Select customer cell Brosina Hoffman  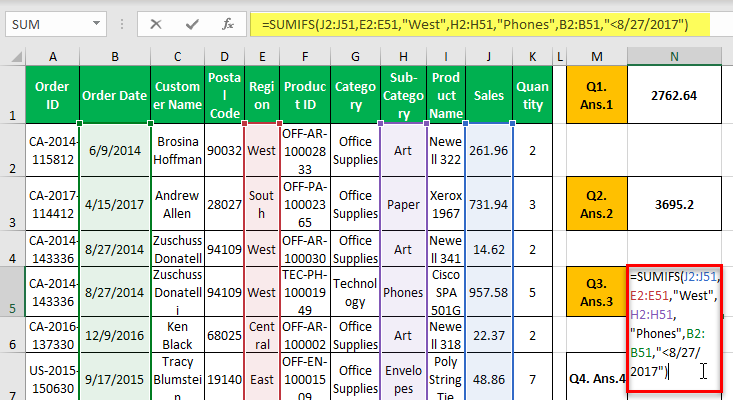click(177, 150)
